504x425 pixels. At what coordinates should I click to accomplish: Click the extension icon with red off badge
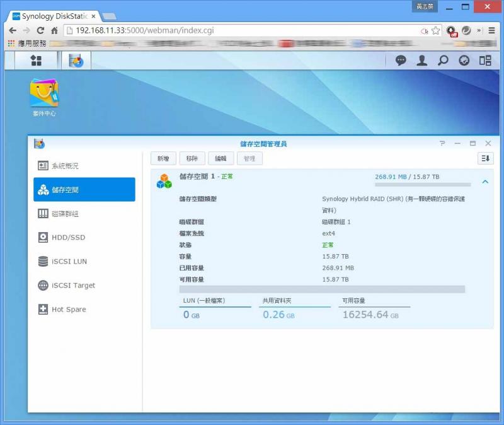(x=452, y=31)
